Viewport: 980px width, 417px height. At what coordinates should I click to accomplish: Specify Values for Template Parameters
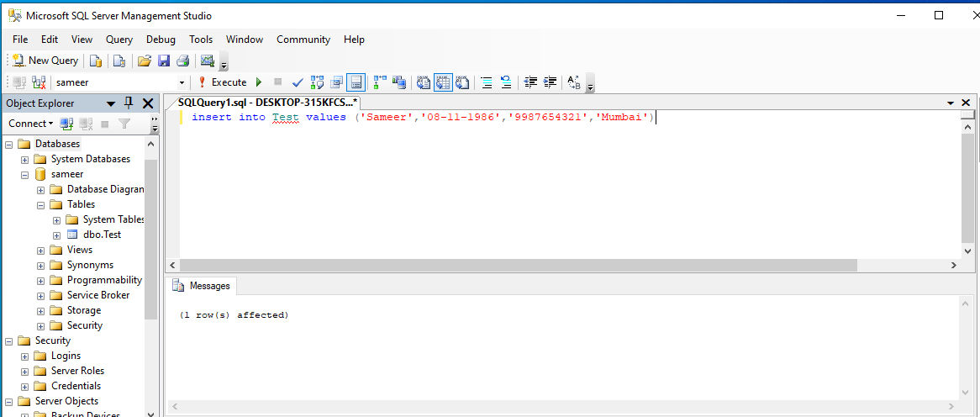pyautogui.click(x=574, y=82)
